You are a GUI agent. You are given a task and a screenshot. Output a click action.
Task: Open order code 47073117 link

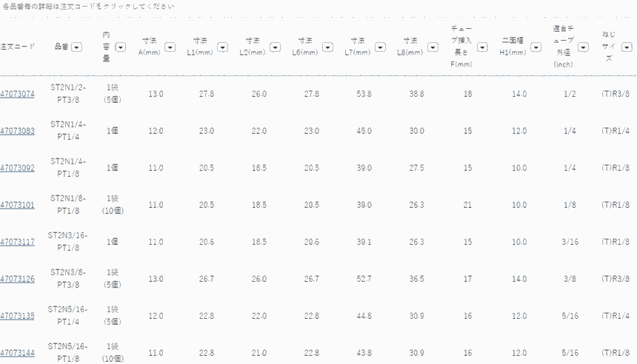coord(17,242)
